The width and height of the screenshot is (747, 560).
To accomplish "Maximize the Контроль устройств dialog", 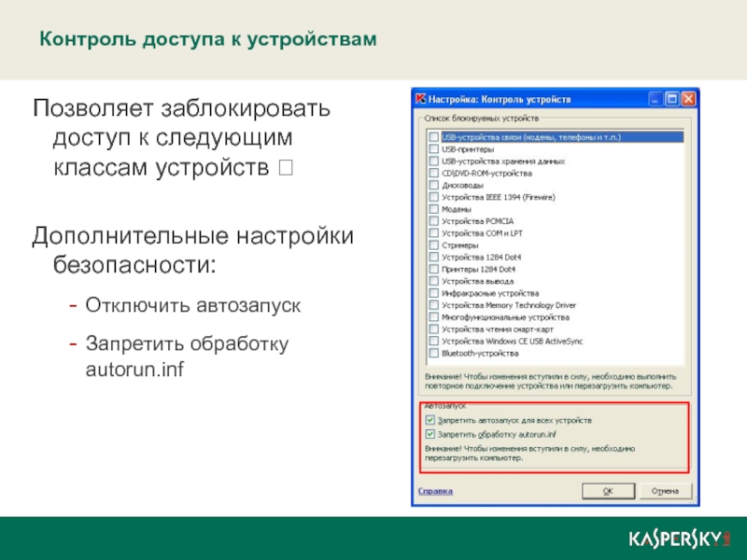I will (x=671, y=99).
